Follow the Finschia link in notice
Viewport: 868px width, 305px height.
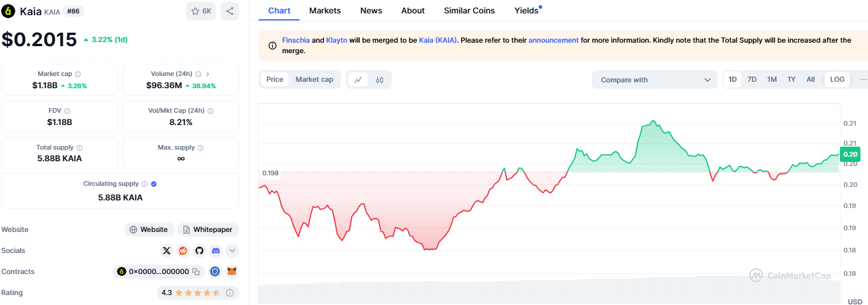pos(296,40)
